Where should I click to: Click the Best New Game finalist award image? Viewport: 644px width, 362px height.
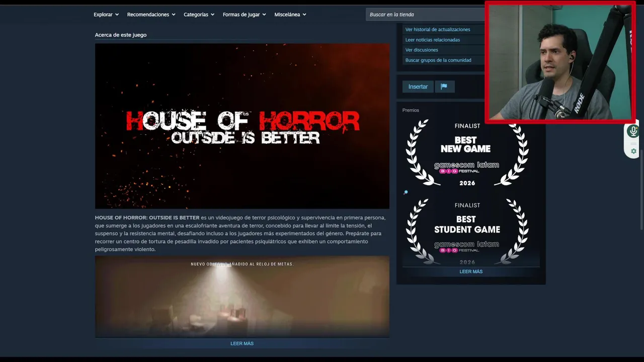[467, 153]
